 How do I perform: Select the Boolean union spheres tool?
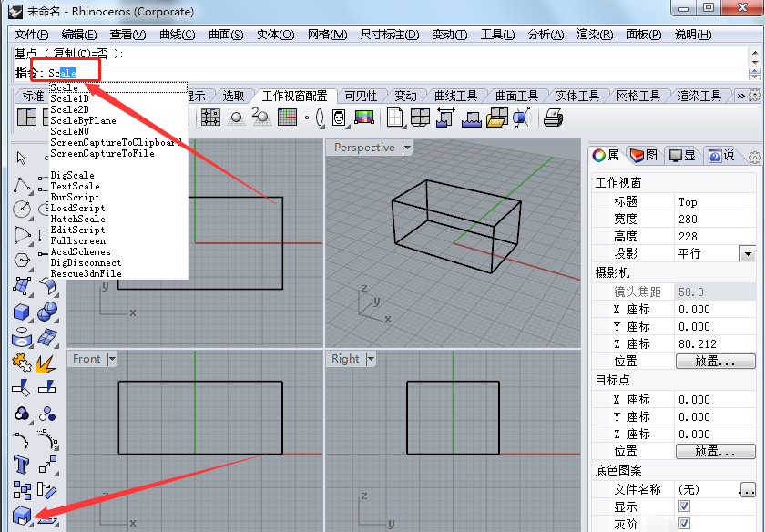(x=47, y=312)
